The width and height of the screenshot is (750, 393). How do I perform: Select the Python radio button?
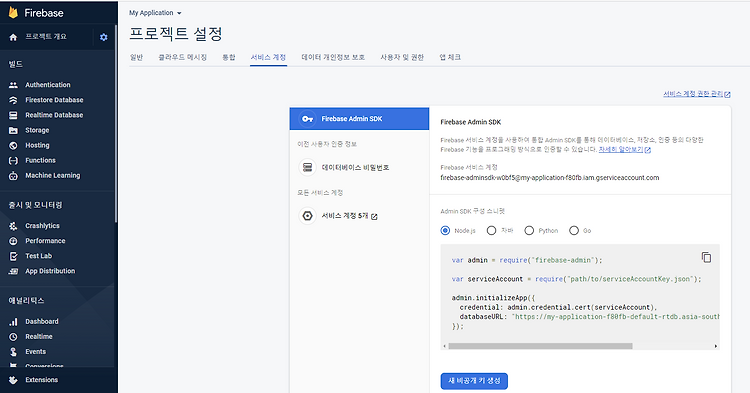529,230
